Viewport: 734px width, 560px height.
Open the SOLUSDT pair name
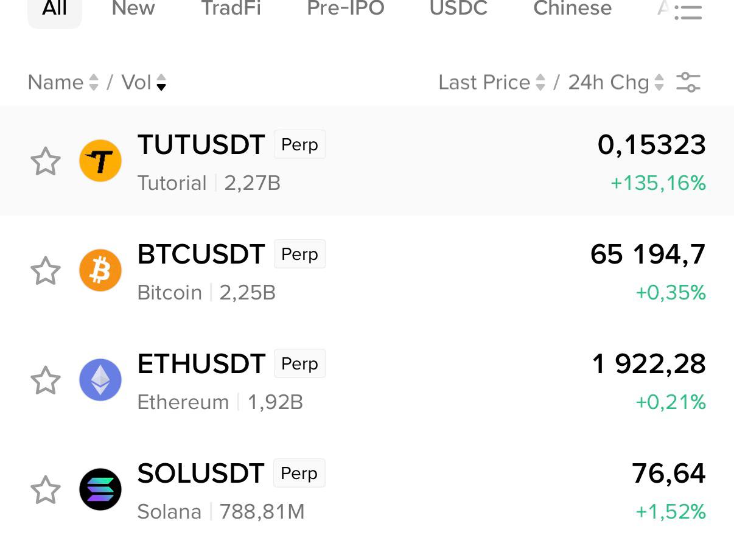[x=201, y=473]
